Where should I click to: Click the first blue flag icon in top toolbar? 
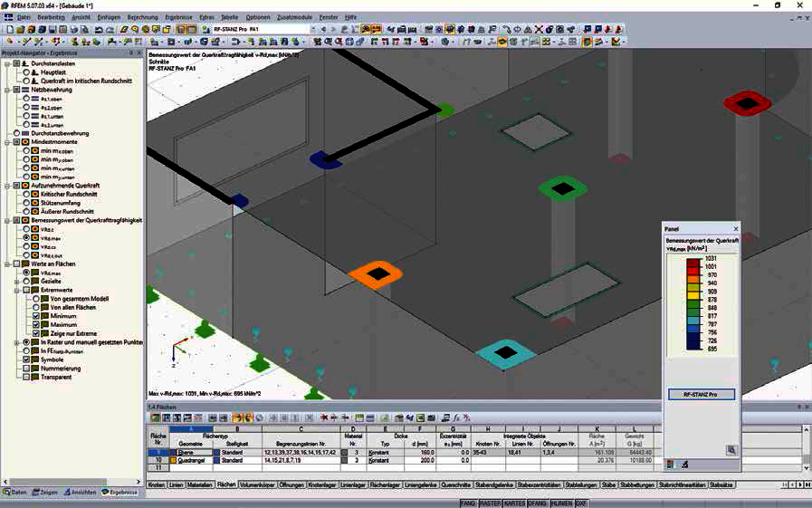click(x=588, y=30)
